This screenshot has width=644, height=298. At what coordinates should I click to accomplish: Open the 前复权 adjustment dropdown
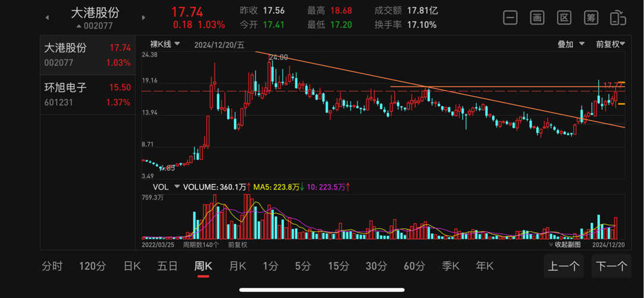click(x=611, y=44)
